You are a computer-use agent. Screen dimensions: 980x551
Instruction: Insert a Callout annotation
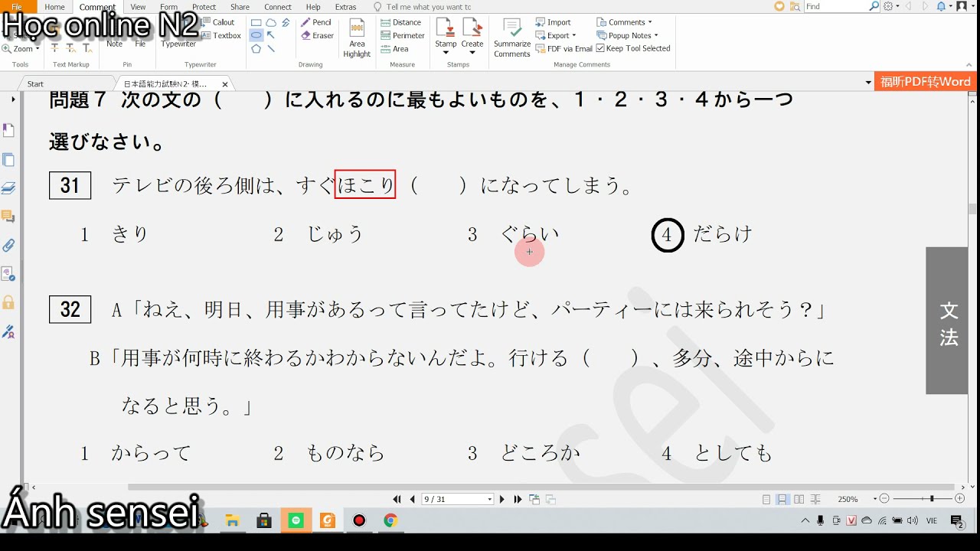click(218, 22)
